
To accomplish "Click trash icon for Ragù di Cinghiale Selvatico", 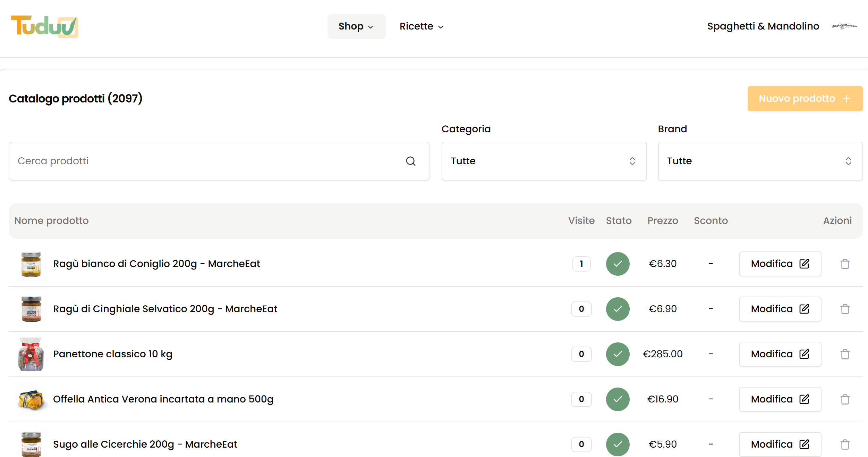I will 845,309.
